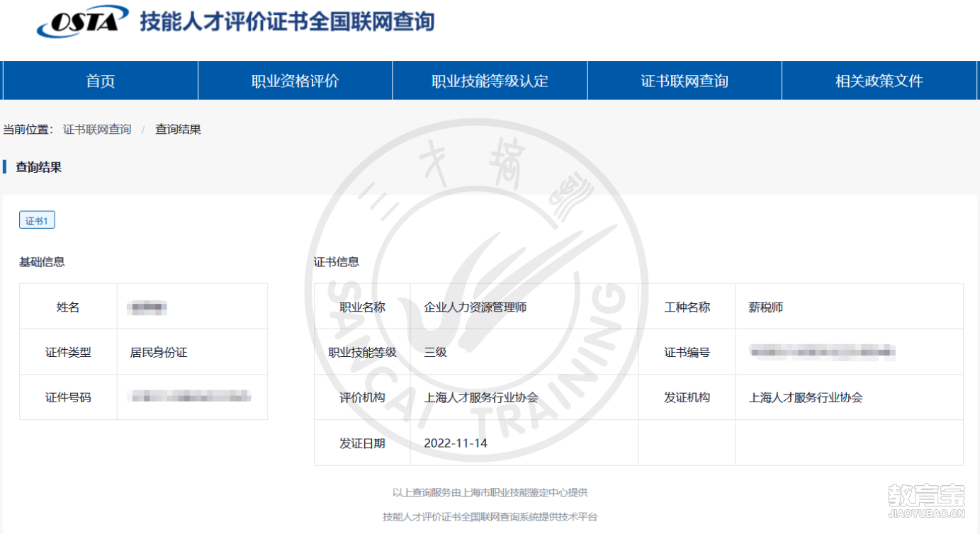Click the 居民身份证 ID type value
980x534 pixels.
tap(159, 352)
